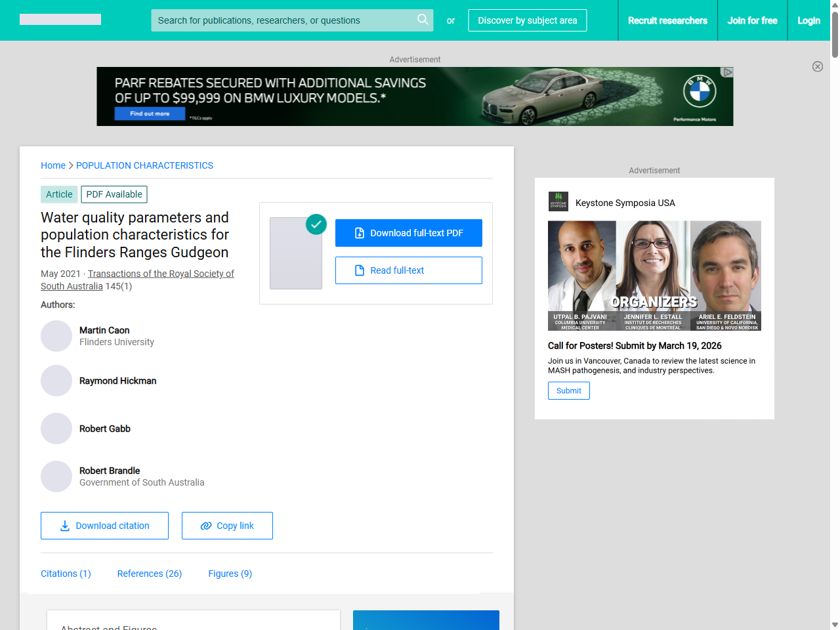Image resolution: width=840 pixels, height=630 pixels.
Task: Open Discover by subject area
Action: pos(527,20)
